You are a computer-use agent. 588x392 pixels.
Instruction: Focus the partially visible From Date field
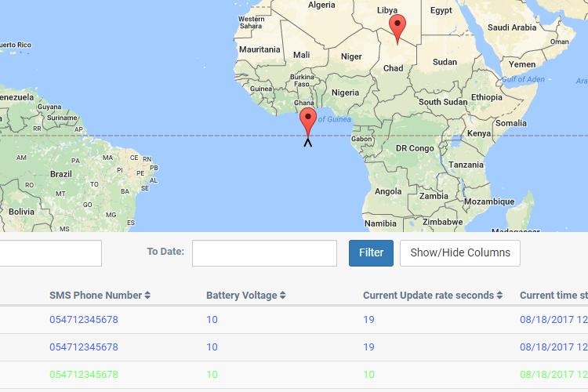(x=51, y=253)
